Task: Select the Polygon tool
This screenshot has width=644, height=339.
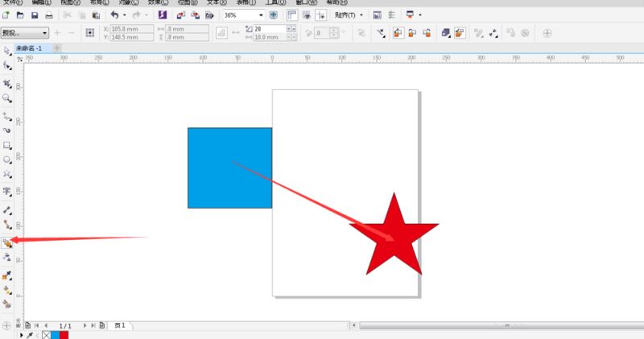Action: [x=7, y=174]
